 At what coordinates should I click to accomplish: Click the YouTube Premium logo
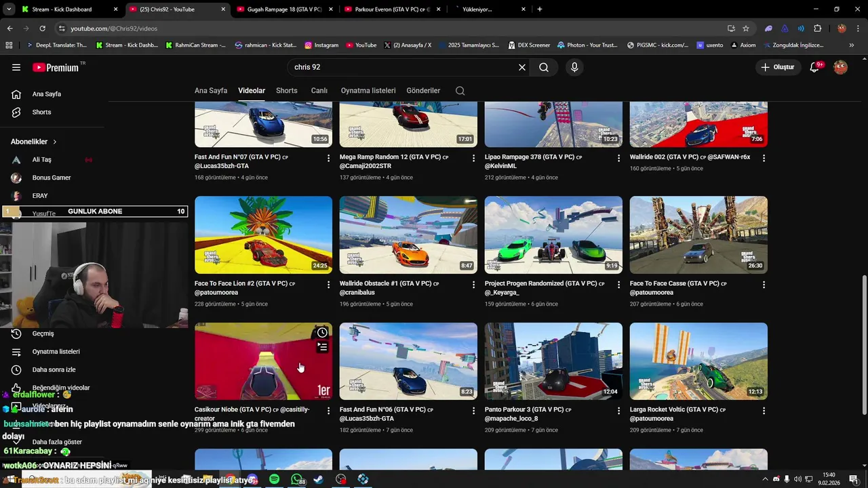[56, 67]
